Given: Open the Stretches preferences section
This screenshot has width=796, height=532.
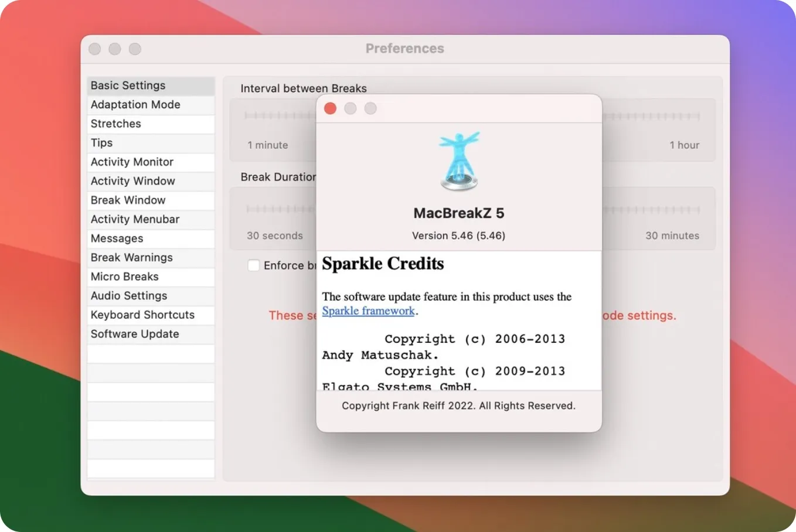Looking at the screenshot, I should pyautogui.click(x=151, y=124).
